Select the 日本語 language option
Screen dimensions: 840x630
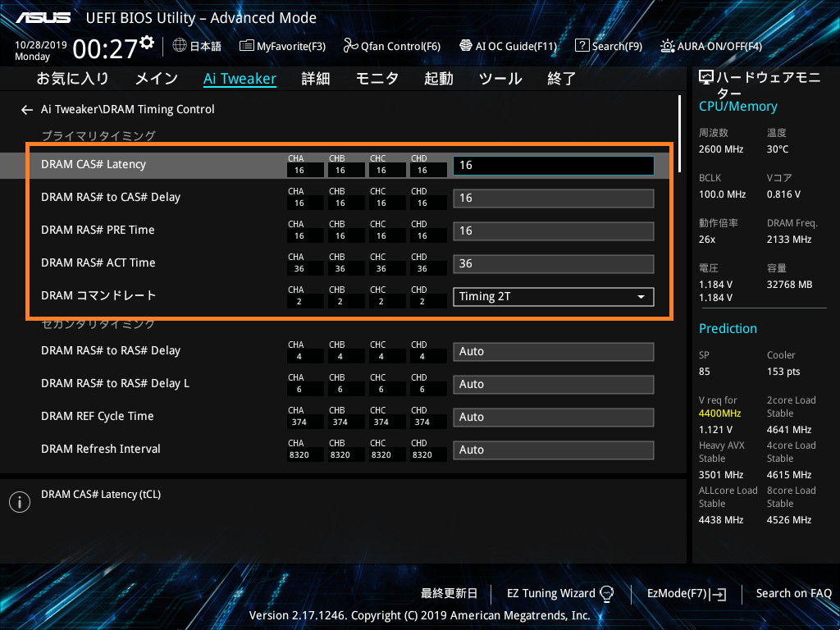click(205, 46)
